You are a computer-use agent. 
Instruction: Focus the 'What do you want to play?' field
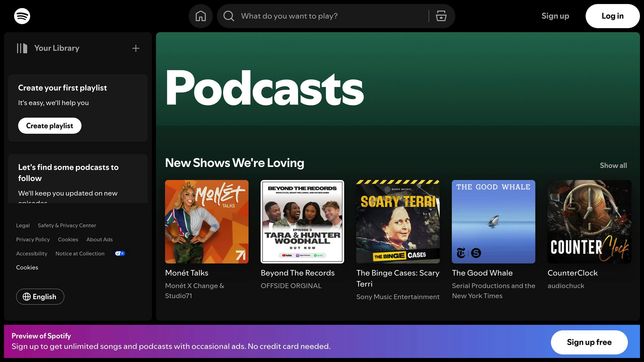(x=333, y=16)
